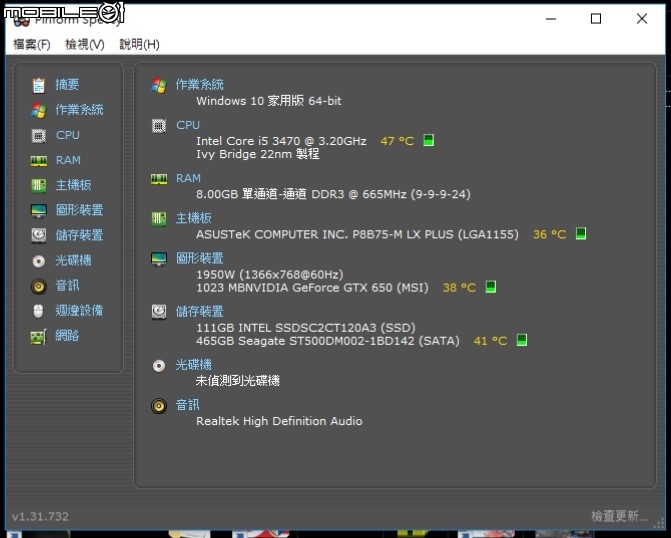
Task: Click the monitor icon in summary panel
Action: point(159,259)
